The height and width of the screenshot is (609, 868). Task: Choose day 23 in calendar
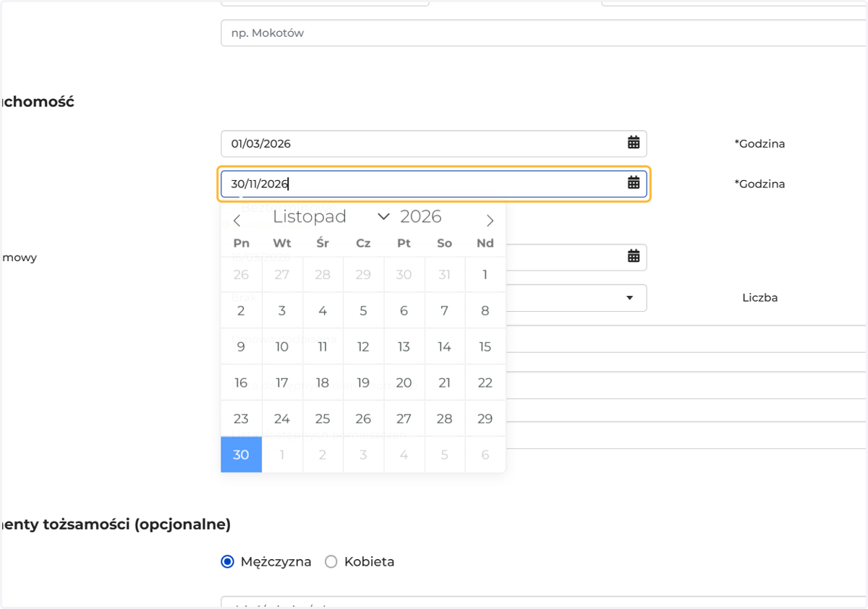pos(241,419)
